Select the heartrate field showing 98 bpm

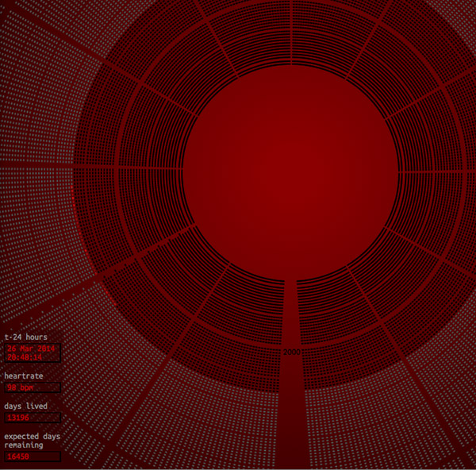click(x=33, y=387)
